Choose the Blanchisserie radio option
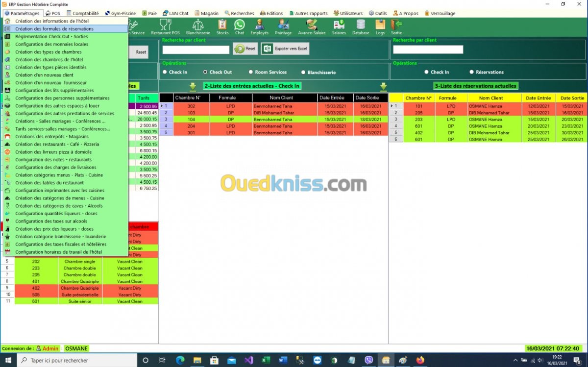The image size is (588, 367). [x=318, y=72]
